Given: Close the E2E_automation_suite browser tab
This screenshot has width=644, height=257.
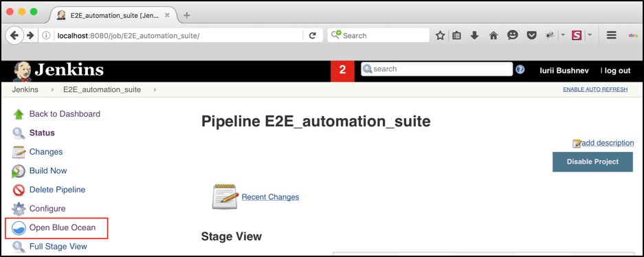Looking at the screenshot, I should coord(167,15).
